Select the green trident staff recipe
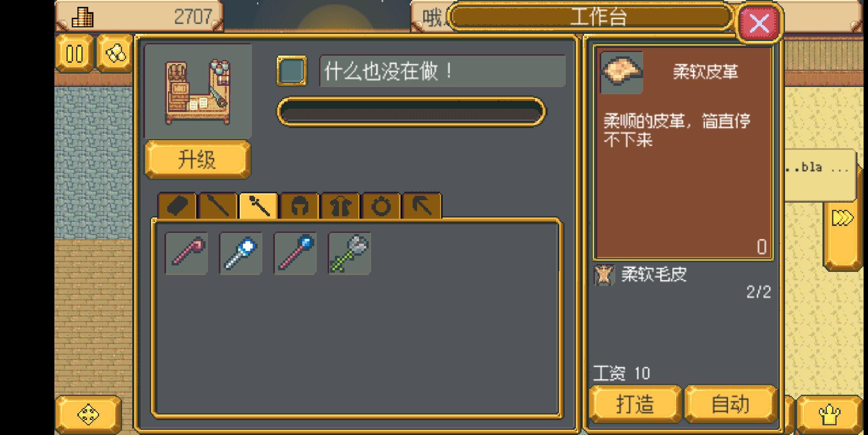 pyautogui.click(x=349, y=253)
